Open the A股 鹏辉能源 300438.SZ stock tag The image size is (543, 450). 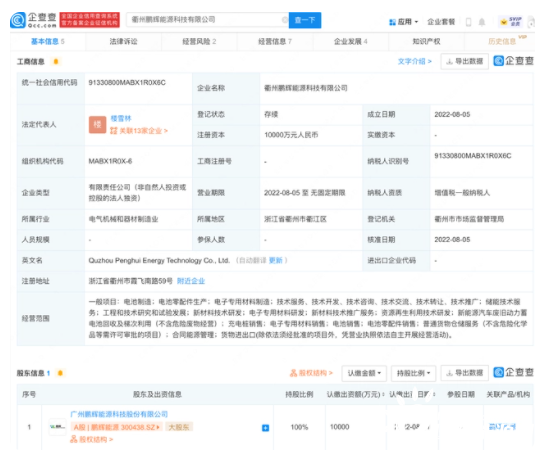116,427
